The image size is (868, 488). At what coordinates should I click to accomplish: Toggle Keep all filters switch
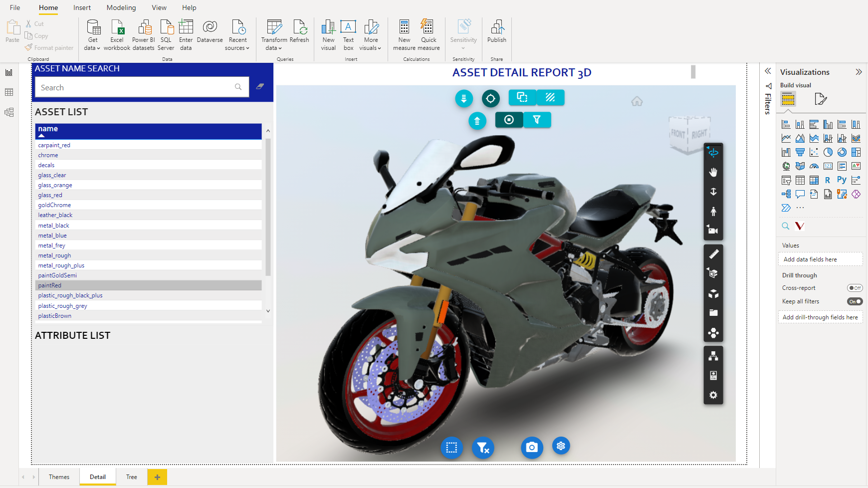coord(855,301)
